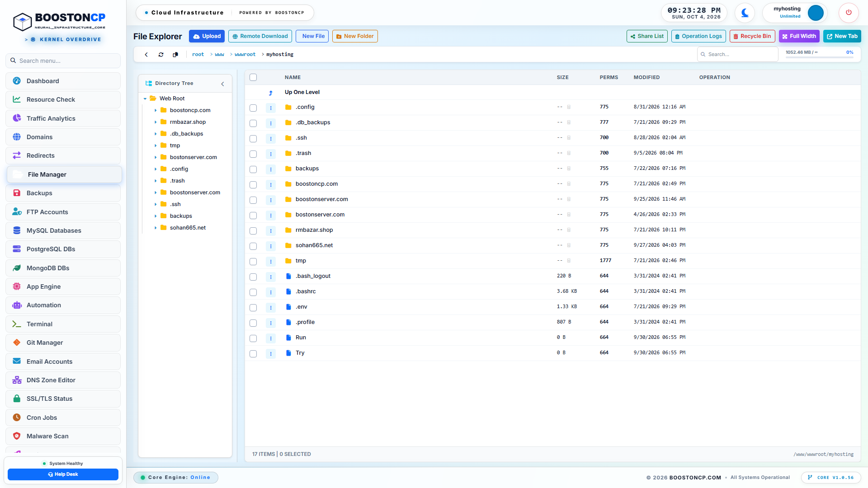Tick the select-all checkbox in header

coord(253,77)
